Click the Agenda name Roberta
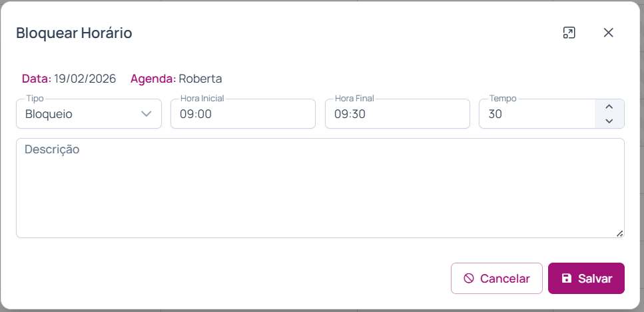The height and width of the screenshot is (312, 644). coord(200,79)
